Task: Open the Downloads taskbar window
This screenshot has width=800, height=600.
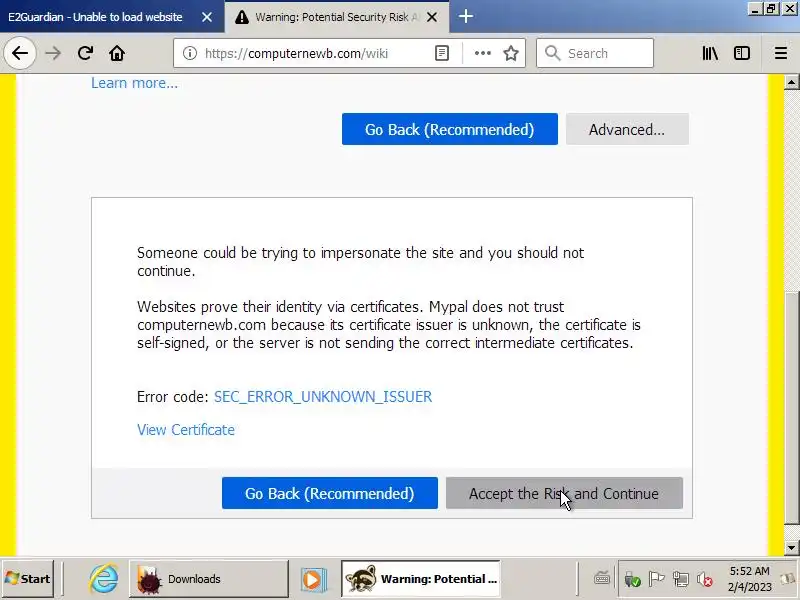Action: point(209,579)
